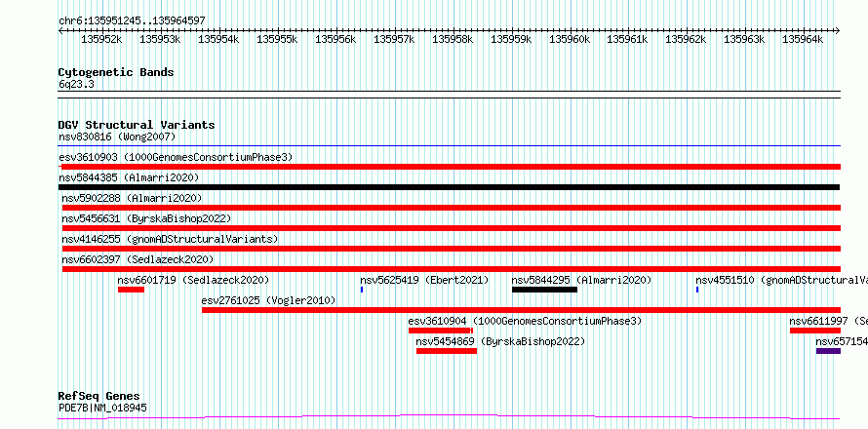Click the purple nsv657154 variant bar
868x429 pixels.
click(x=829, y=351)
